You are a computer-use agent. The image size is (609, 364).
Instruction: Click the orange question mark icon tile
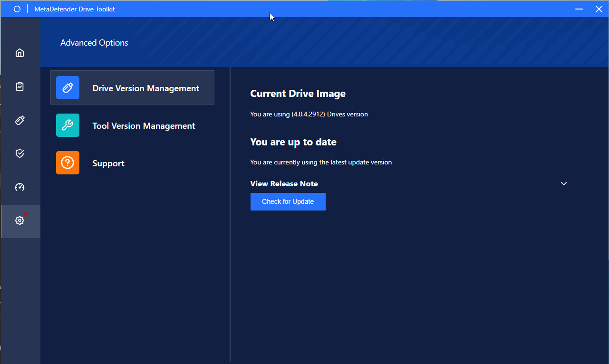[x=68, y=163]
